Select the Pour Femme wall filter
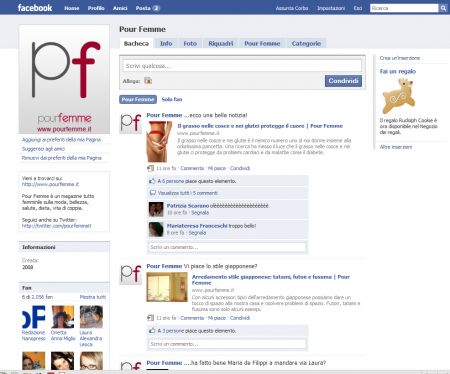450x374 pixels. click(138, 99)
